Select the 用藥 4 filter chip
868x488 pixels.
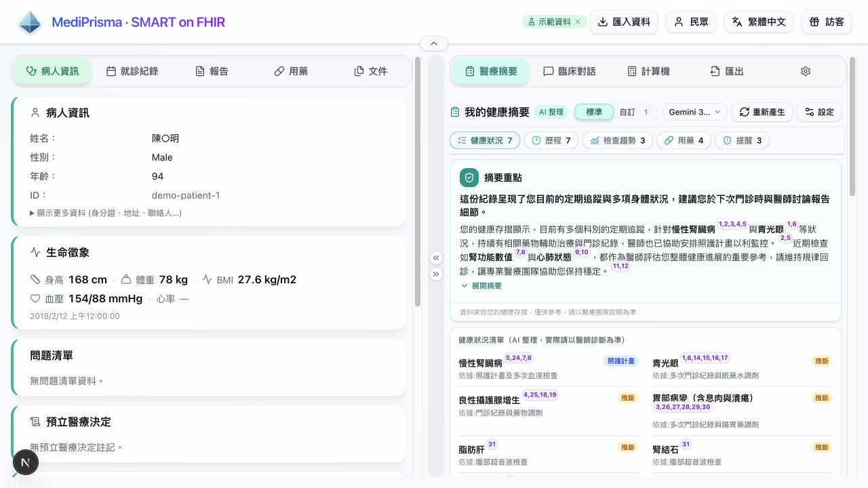[684, 140]
